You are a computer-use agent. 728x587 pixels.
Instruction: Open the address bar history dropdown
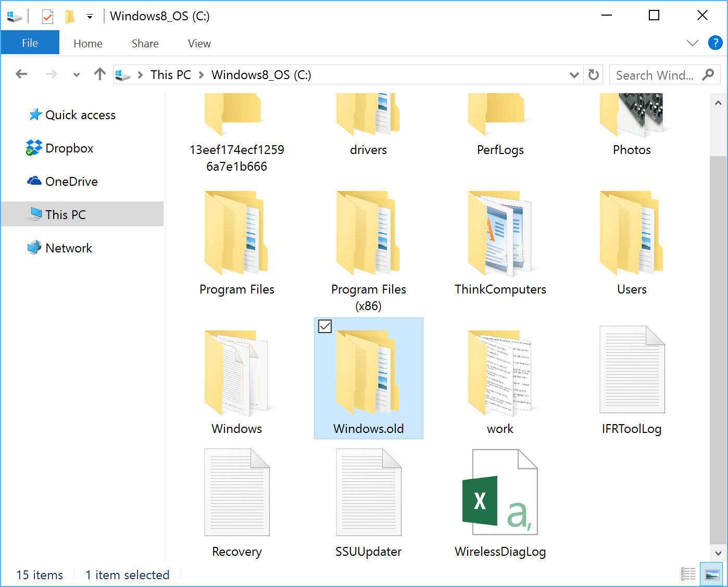click(574, 75)
